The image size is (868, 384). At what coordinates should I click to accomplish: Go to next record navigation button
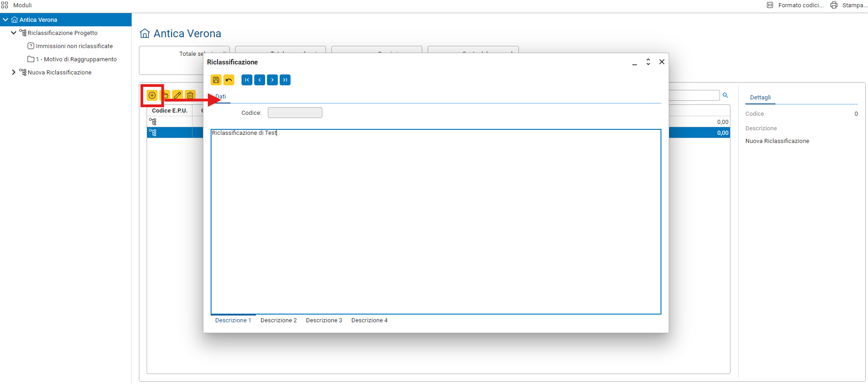pos(272,80)
